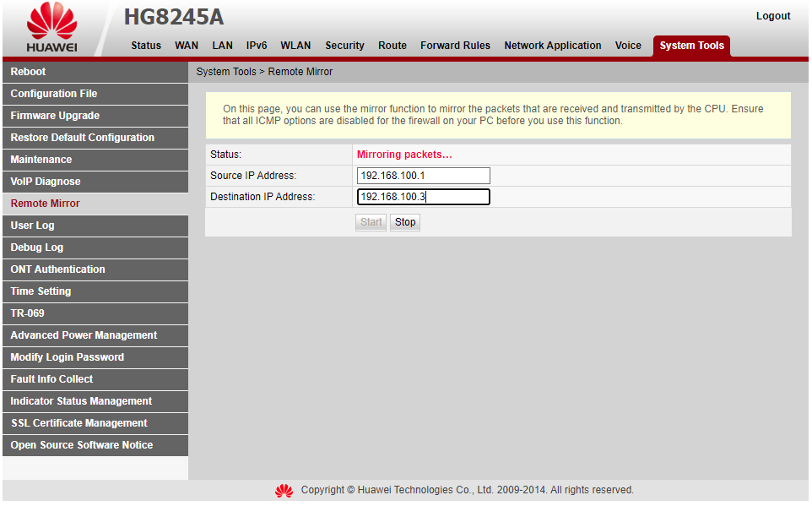Click the Huawei copyright footer text

coord(467,490)
